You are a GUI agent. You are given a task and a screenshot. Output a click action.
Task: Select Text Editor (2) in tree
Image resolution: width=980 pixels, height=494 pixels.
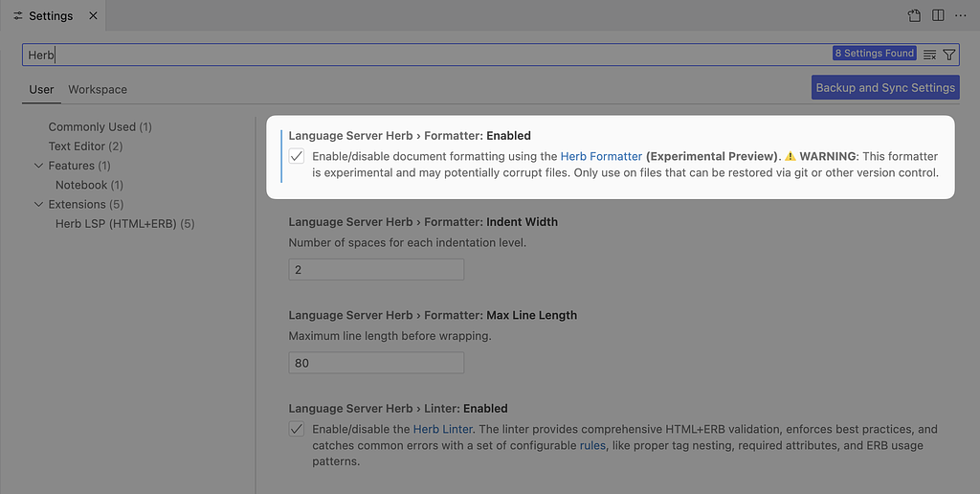pyautogui.click(x=85, y=146)
